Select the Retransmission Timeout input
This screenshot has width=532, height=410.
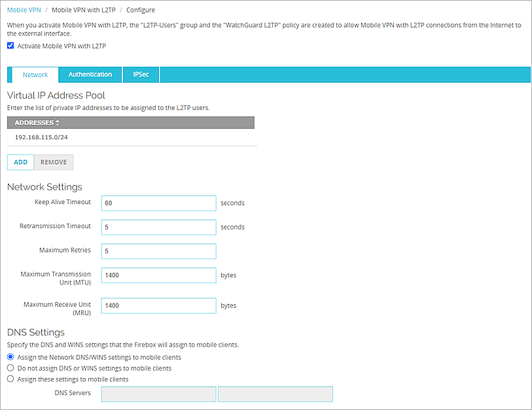click(x=158, y=227)
